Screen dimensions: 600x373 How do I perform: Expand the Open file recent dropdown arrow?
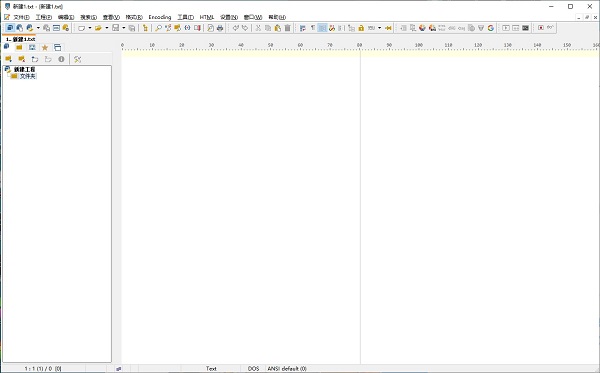(106, 28)
